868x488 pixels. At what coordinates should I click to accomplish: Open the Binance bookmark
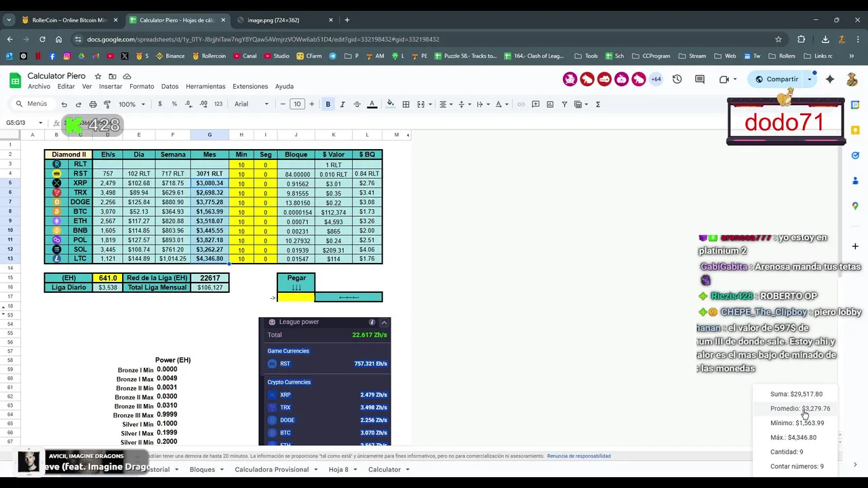click(x=170, y=56)
